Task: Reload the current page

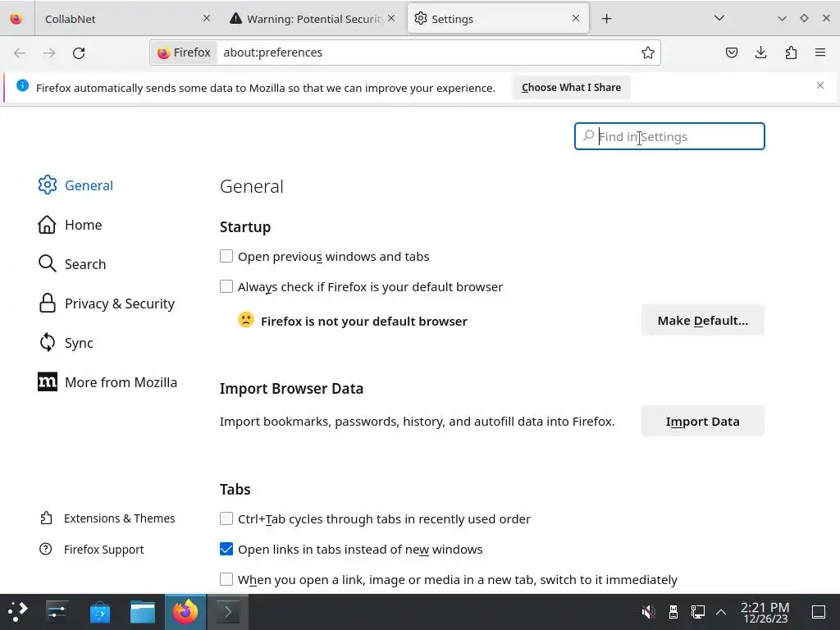Action: [79, 52]
